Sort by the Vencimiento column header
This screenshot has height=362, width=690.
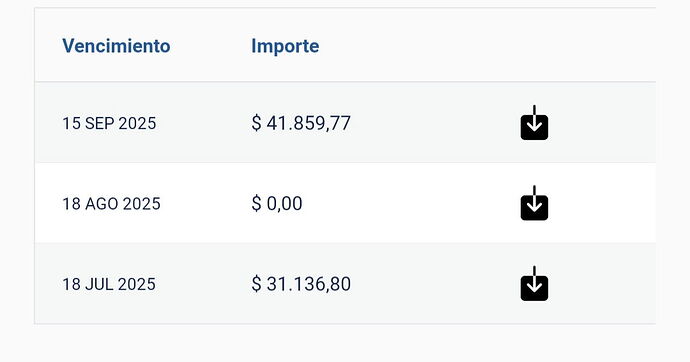pos(116,46)
